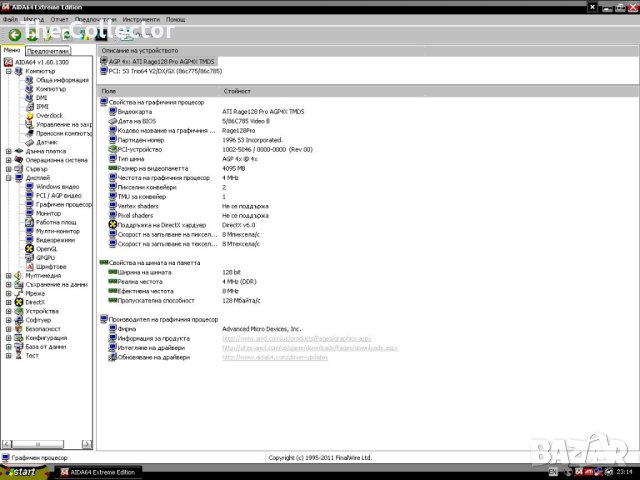Select the Windows видео tree icon
The image size is (640, 480).
[x=29, y=187]
